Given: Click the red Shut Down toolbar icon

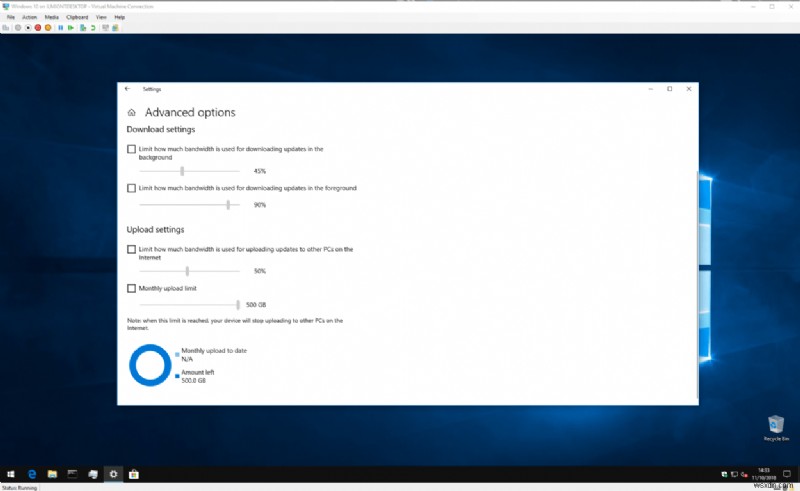Looking at the screenshot, I should click(x=38, y=28).
